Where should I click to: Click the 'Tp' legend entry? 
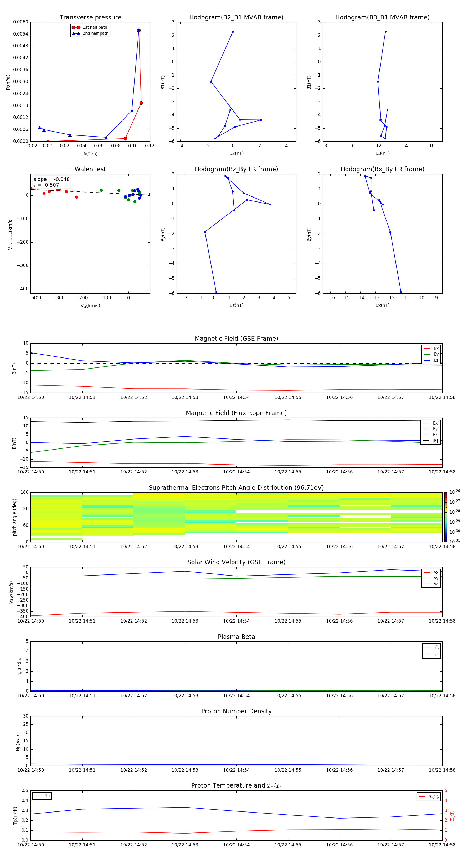pos(42,796)
